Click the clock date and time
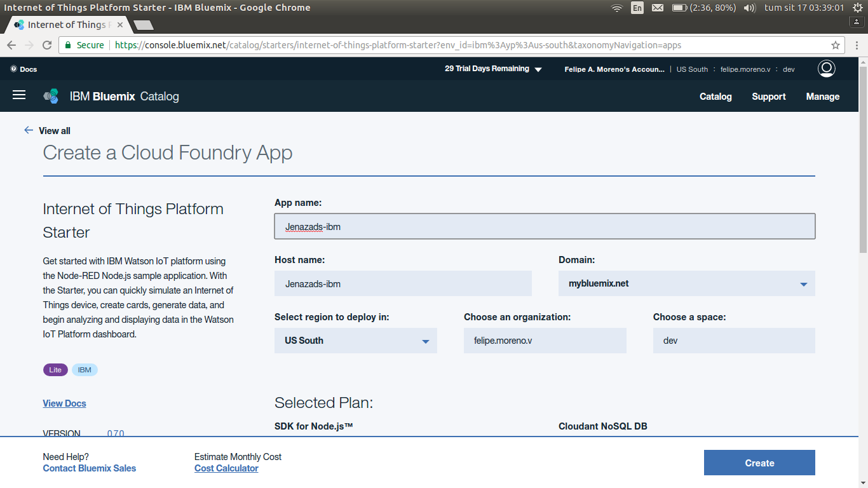Image resolution: width=868 pixels, height=488 pixels. 804,8
